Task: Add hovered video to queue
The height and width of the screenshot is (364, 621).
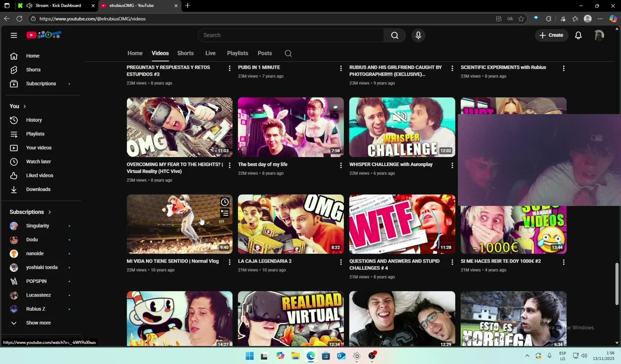Action: click(x=225, y=213)
